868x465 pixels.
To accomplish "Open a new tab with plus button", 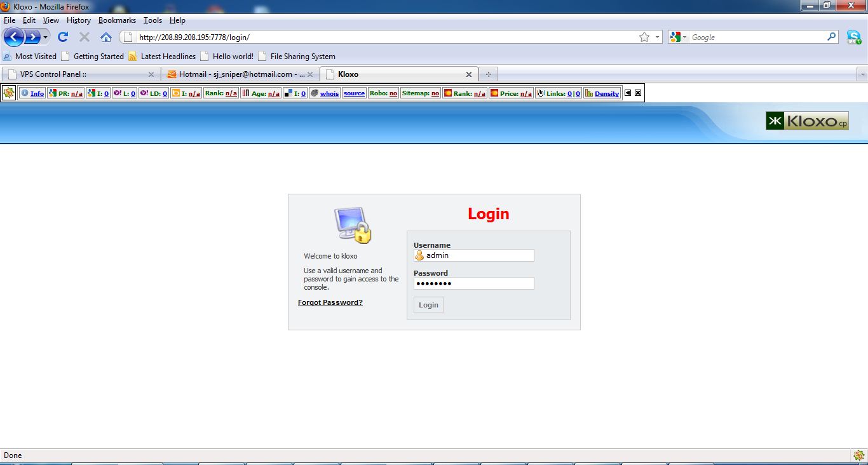I will pos(488,74).
